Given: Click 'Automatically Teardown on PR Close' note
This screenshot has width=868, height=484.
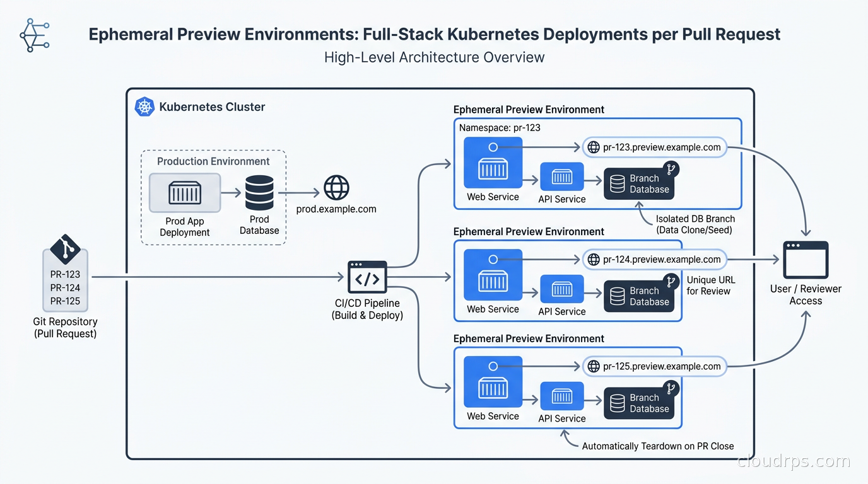Looking at the screenshot, I should point(658,446).
